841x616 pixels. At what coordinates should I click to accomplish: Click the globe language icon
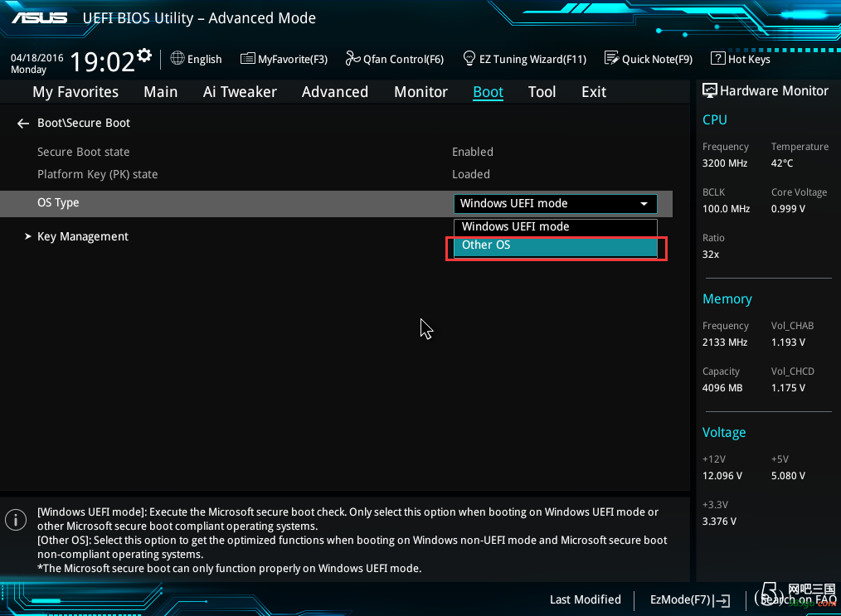pos(177,58)
